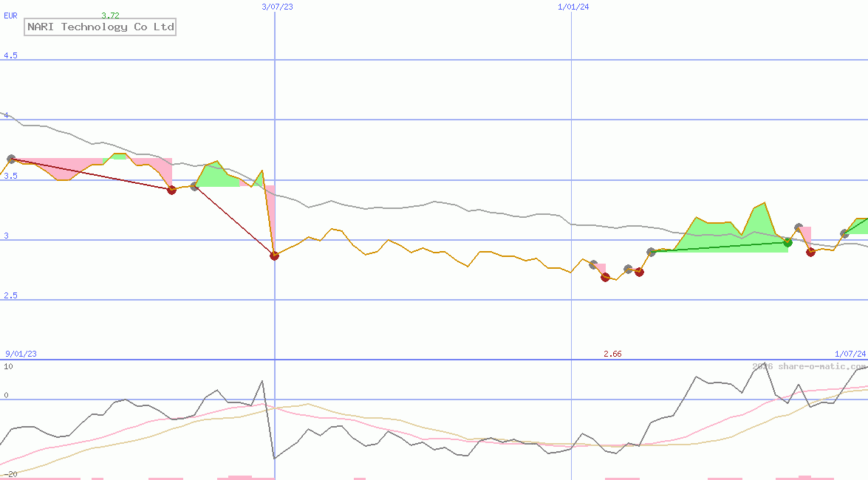Click the green 3.72 peak price label
The width and height of the screenshot is (868, 480).
111,15
